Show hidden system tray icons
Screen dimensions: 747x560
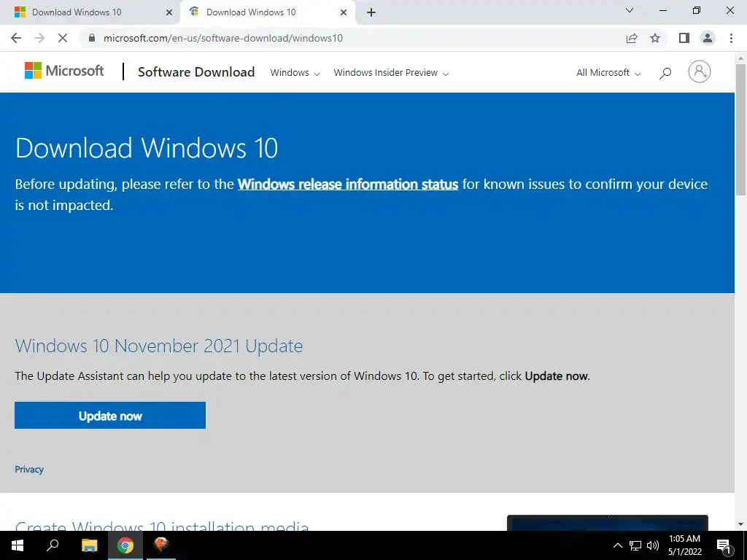click(617, 545)
